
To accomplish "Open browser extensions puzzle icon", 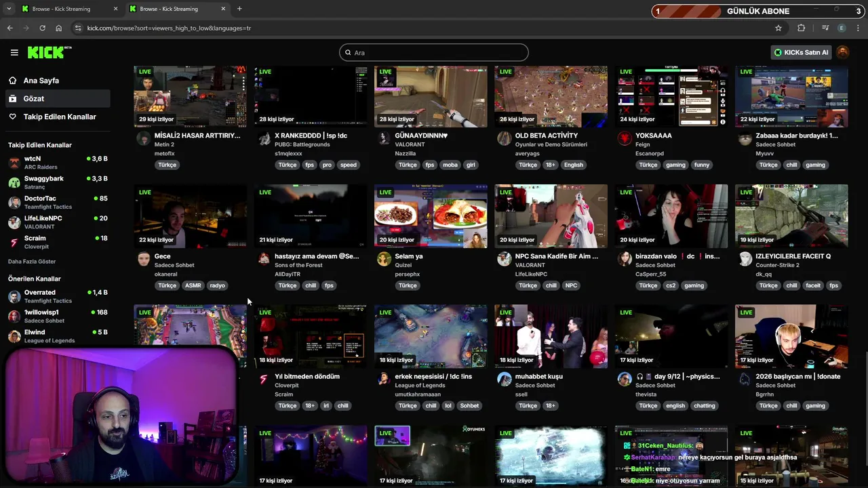I will click(x=802, y=28).
